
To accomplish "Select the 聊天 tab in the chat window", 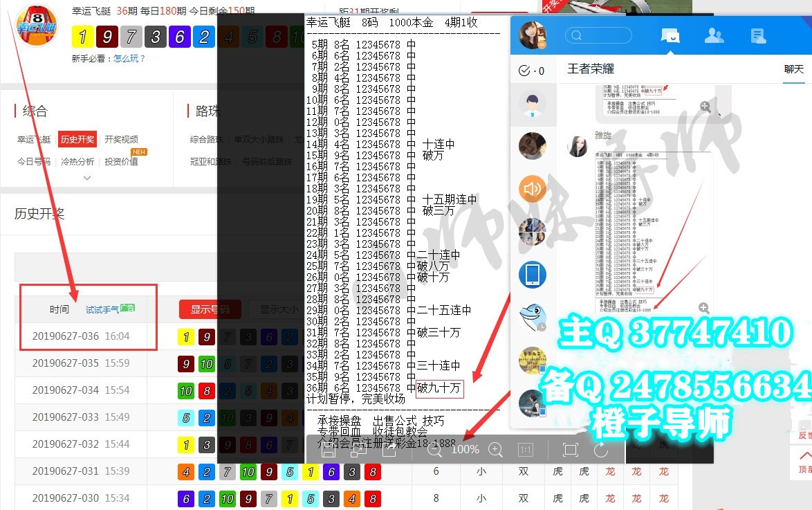I will click(x=794, y=69).
